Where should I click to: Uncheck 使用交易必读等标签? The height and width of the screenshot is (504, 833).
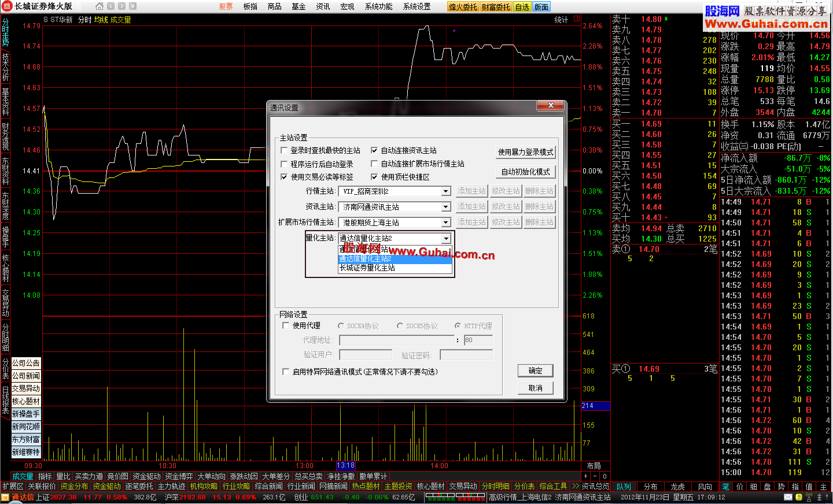click(284, 177)
